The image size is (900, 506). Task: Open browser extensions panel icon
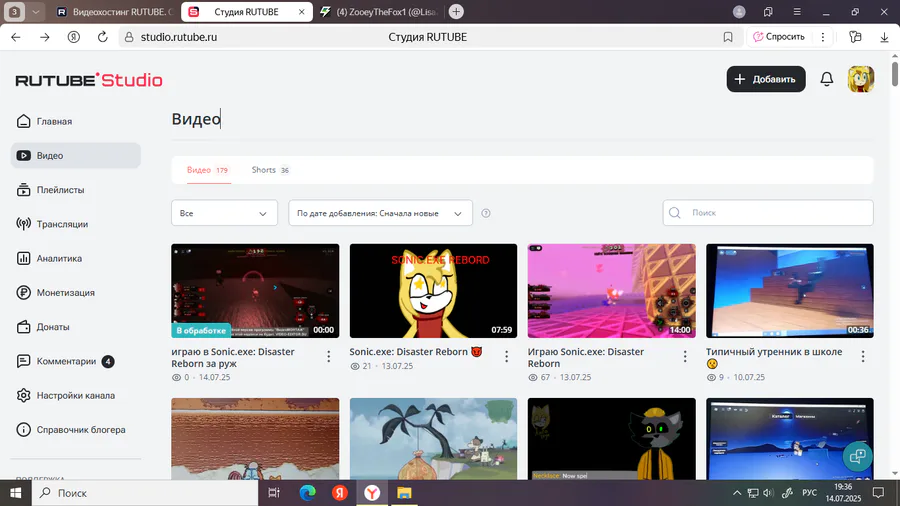[x=855, y=37]
